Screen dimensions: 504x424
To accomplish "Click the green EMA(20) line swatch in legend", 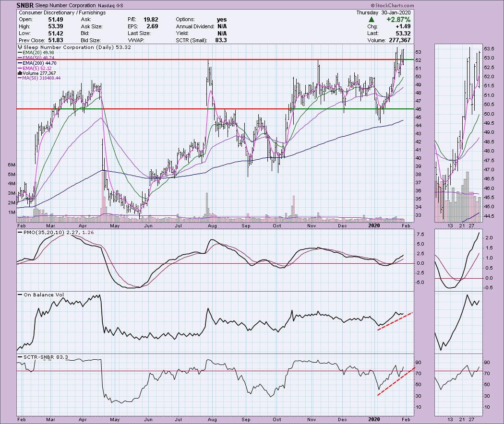I will 20,53.
